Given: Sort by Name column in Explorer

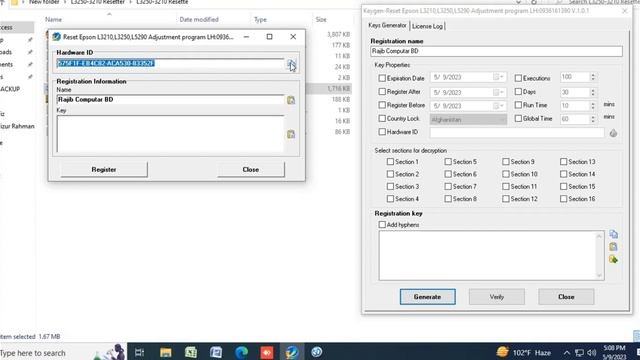Looking at the screenshot, I should pos(53,19).
